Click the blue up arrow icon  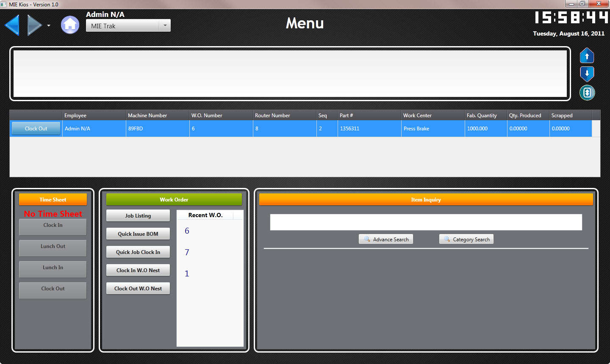[587, 56]
